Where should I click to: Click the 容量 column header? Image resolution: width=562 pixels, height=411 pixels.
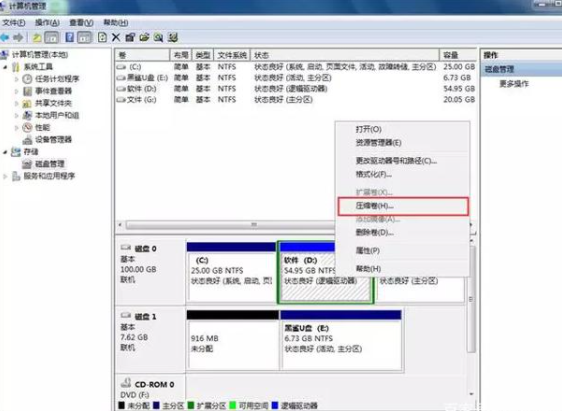[x=458, y=55]
